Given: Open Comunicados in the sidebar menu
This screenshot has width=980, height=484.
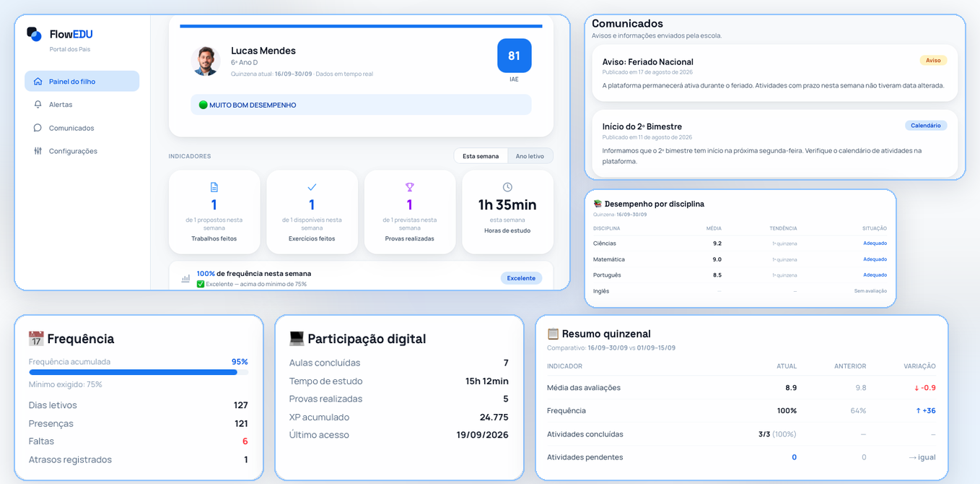Looking at the screenshot, I should point(82,128).
